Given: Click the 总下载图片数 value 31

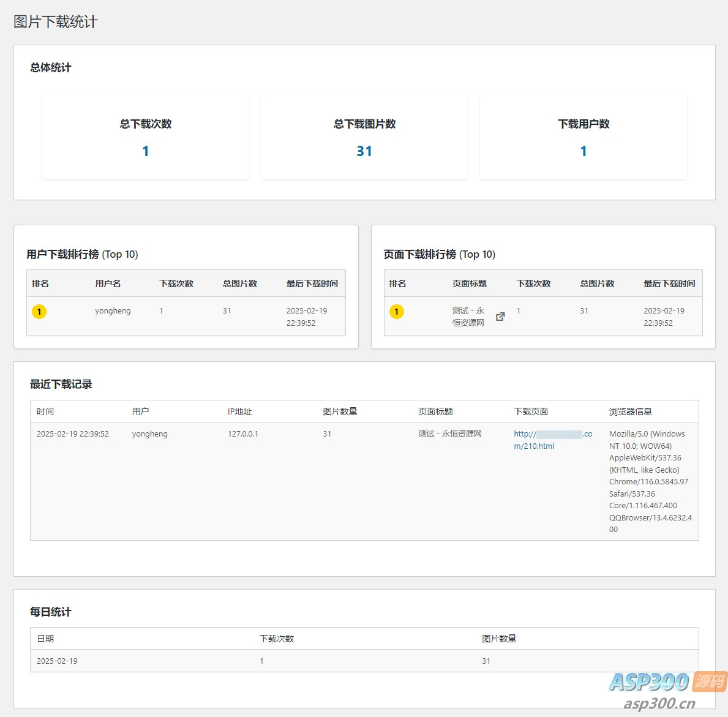Looking at the screenshot, I should (364, 151).
